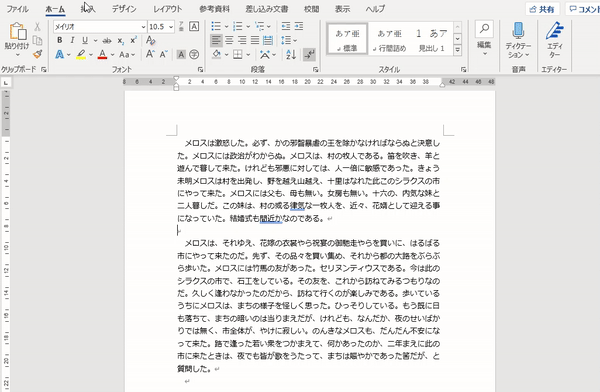Click distributed alignment icon
Image resolution: width=600 pixels, height=392 pixels.
tap(268, 40)
